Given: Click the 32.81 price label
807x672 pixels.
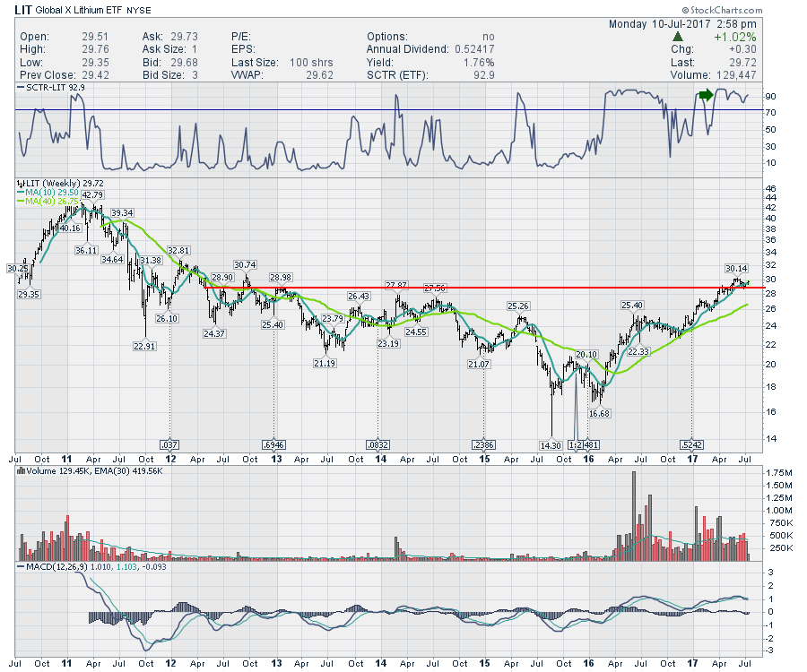Looking at the screenshot, I should coord(178,250).
